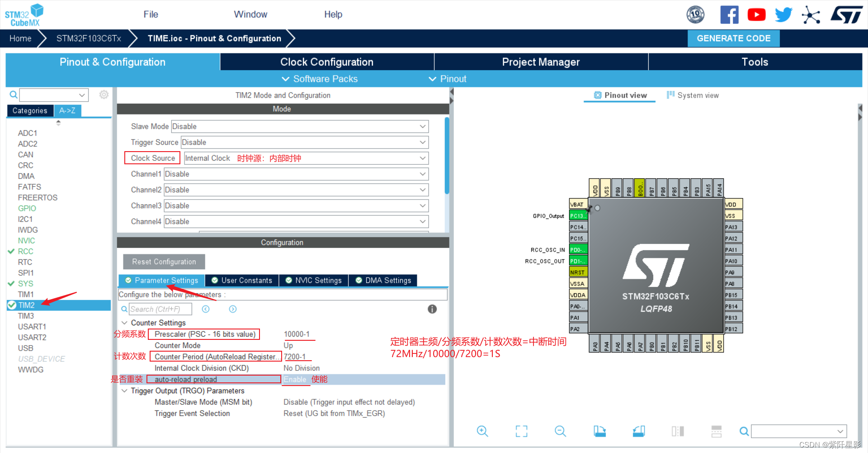This screenshot has height=453, width=868.
Task: Switch to the A->Z sorting tab
Action: 67,110
